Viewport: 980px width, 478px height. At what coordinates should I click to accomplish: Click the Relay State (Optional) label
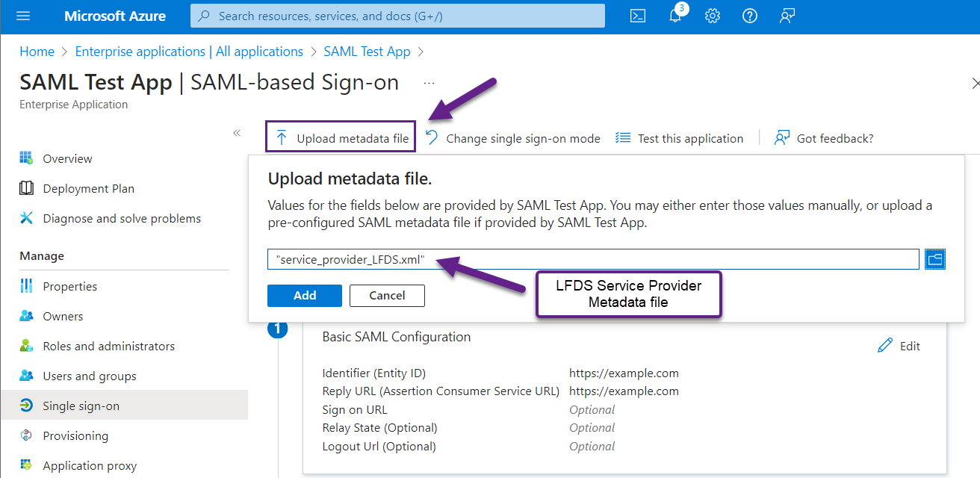click(379, 428)
